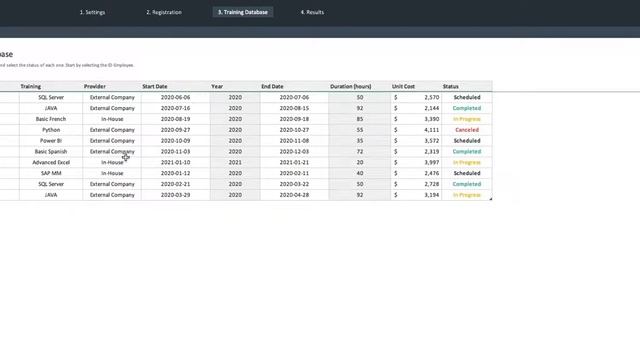Select start date 2020-08-19 cell
Screen dimensions: 640x360
[176, 119]
